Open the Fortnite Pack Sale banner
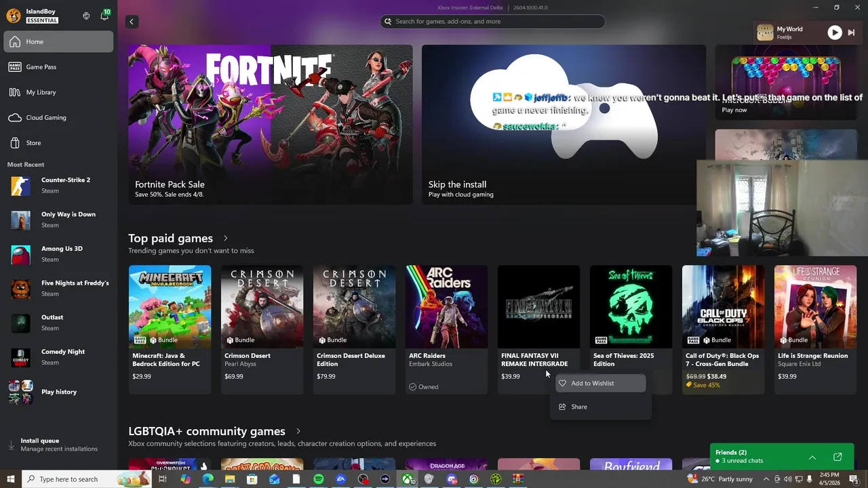 tap(270, 124)
